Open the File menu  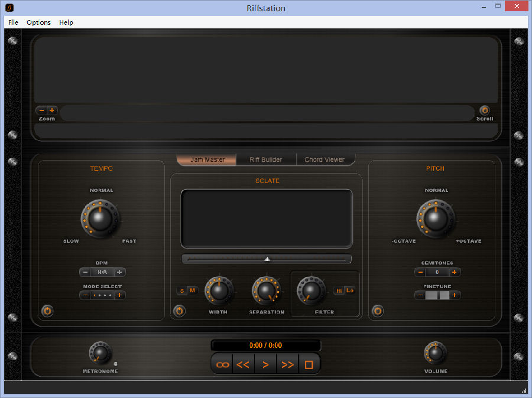coord(13,22)
